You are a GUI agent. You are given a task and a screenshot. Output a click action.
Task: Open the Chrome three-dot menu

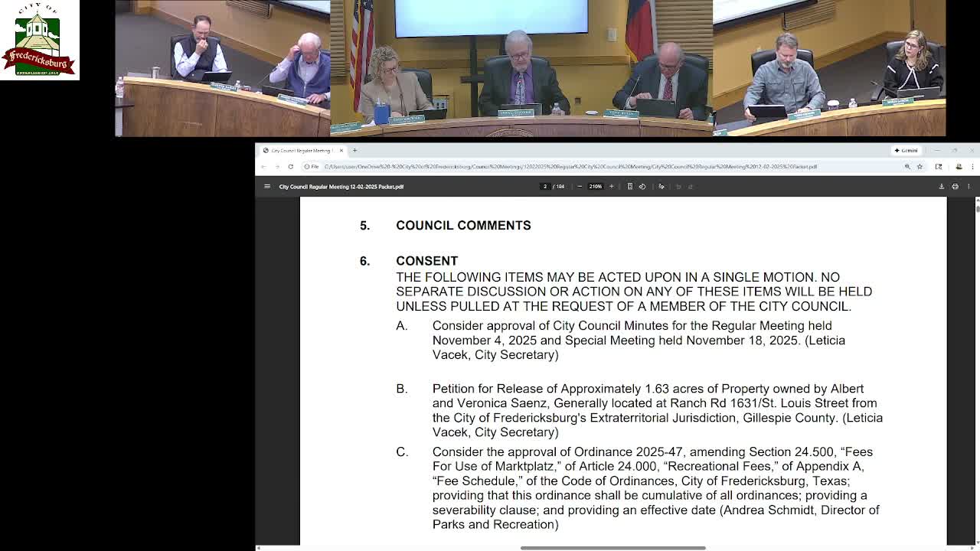pos(972,166)
